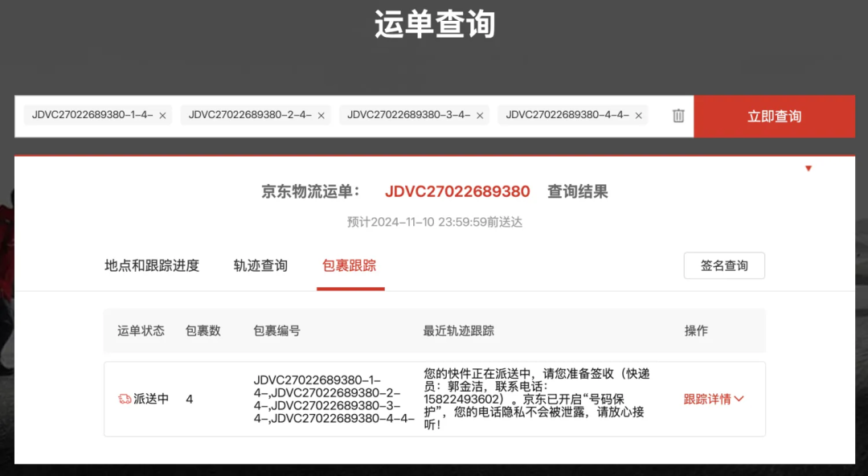Switch to the 地点和跟踪进度 tab
The height and width of the screenshot is (476, 868).
(x=152, y=265)
